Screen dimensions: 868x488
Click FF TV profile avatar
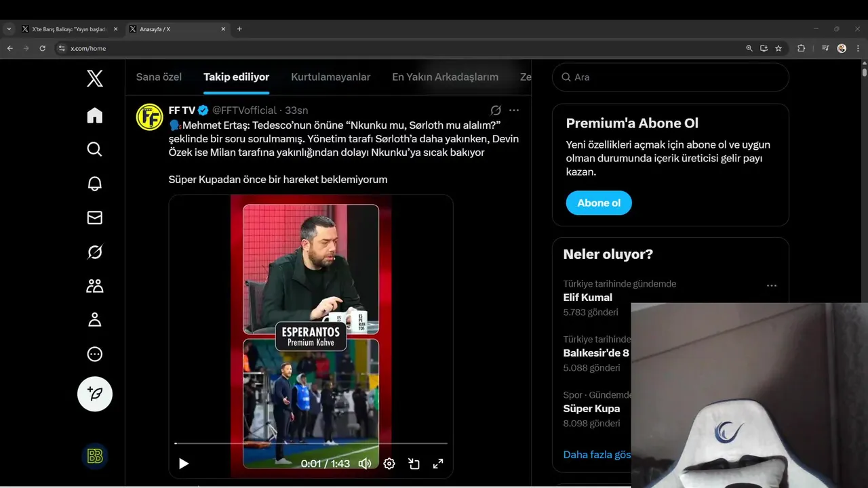click(x=149, y=117)
